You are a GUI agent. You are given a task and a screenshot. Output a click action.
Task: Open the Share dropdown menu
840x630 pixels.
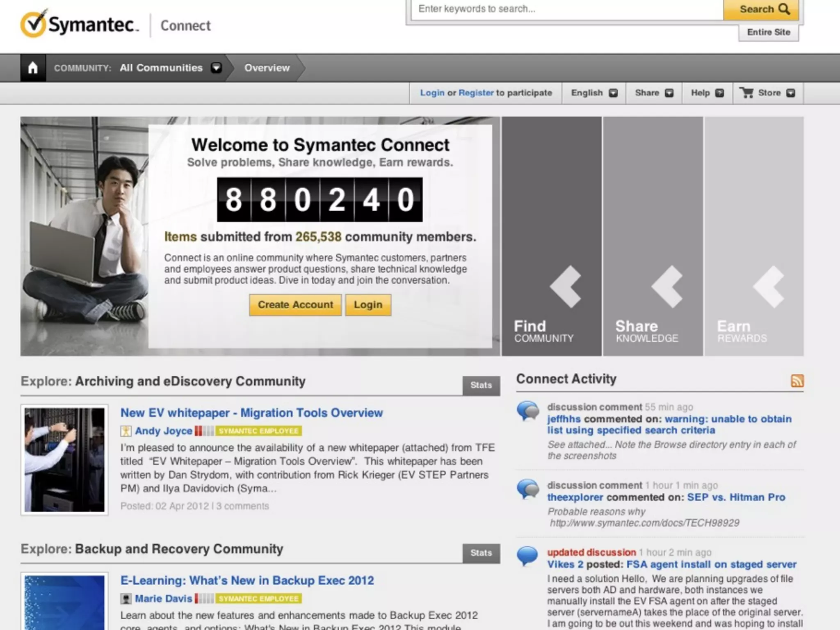click(654, 93)
